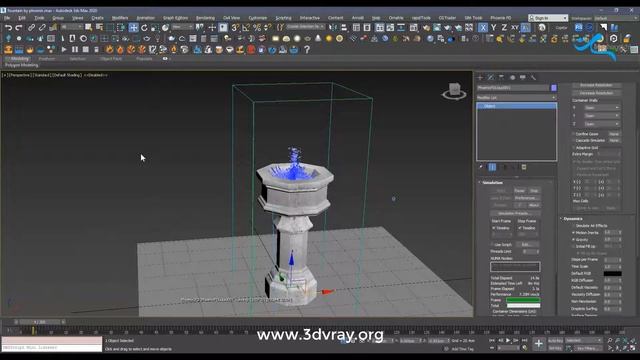Toggle Start Frame Timeline checkbox
Image resolution: width=640 pixels, height=360 pixels.
[493, 228]
